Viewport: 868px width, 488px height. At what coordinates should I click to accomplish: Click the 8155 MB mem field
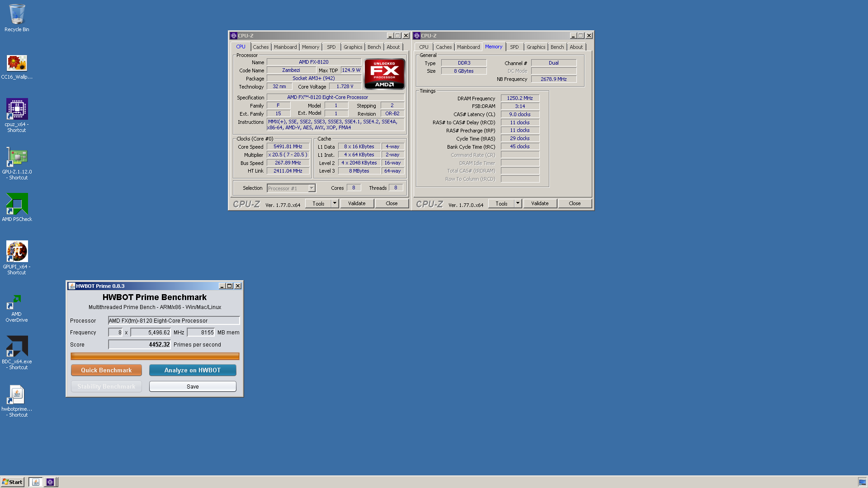click(x=201, y=333)
